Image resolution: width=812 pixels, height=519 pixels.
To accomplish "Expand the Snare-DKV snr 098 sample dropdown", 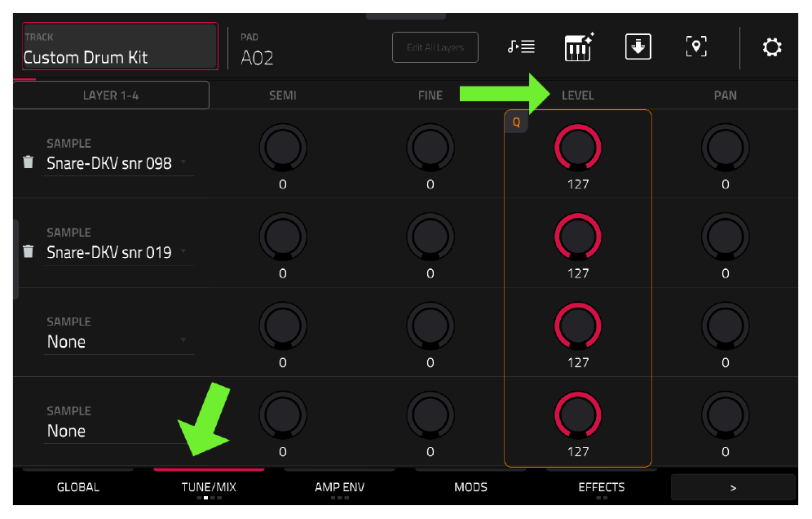I will click(119, 163).
